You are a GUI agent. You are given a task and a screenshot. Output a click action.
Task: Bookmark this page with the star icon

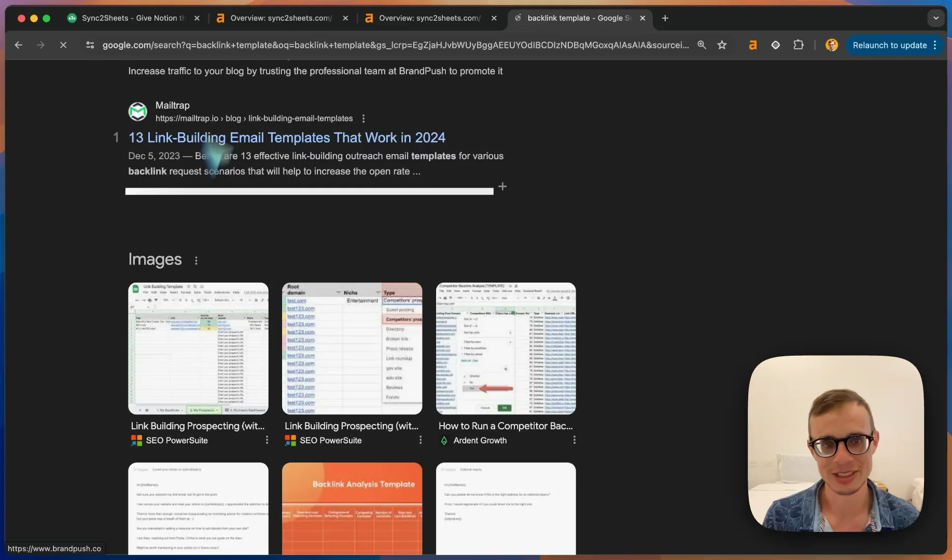[x=722, y=45]
